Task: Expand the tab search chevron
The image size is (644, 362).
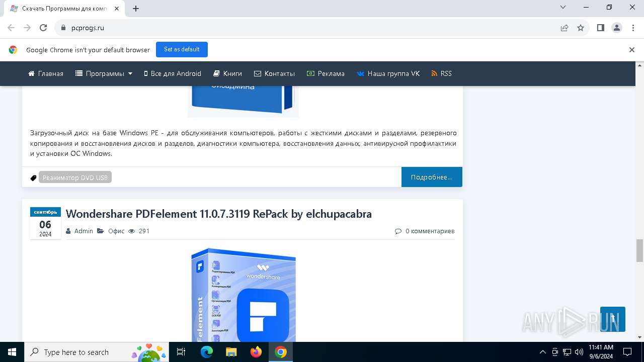Action: pyautogui.click(x=563, y=7)
